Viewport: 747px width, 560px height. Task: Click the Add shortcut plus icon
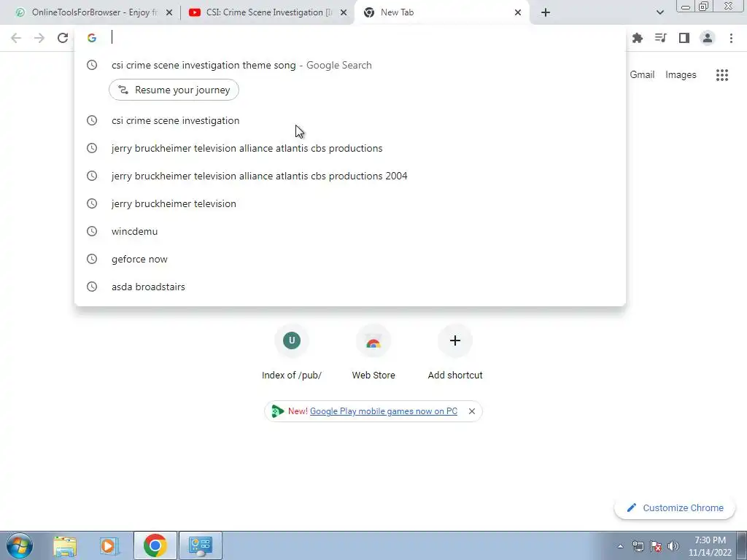point(455,341)
